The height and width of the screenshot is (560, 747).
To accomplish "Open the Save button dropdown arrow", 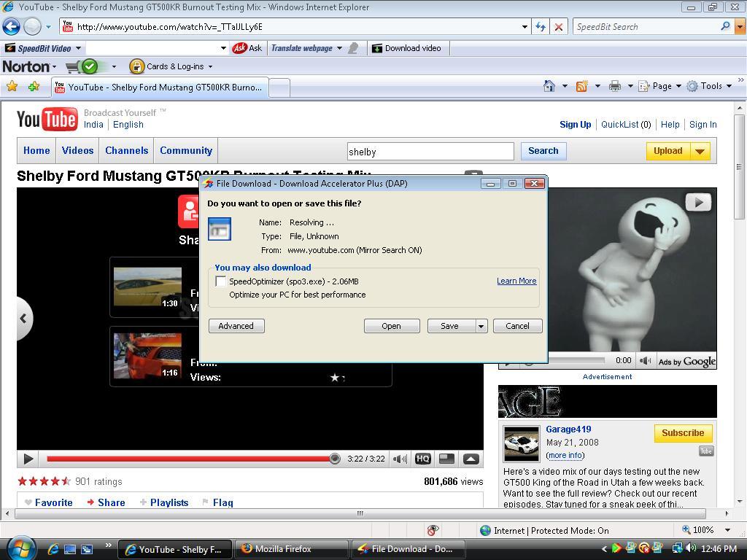I will pyautogui.click(x=481, y=326).
